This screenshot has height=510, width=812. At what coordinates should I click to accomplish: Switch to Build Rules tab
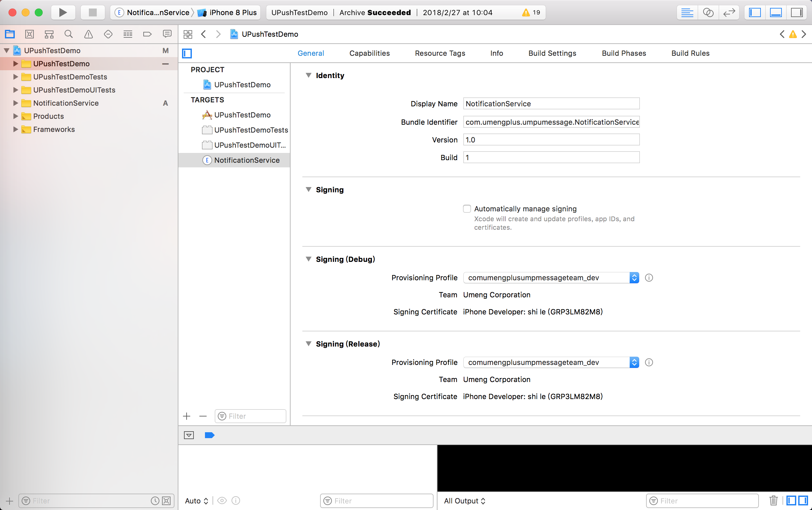coord(690,53)
